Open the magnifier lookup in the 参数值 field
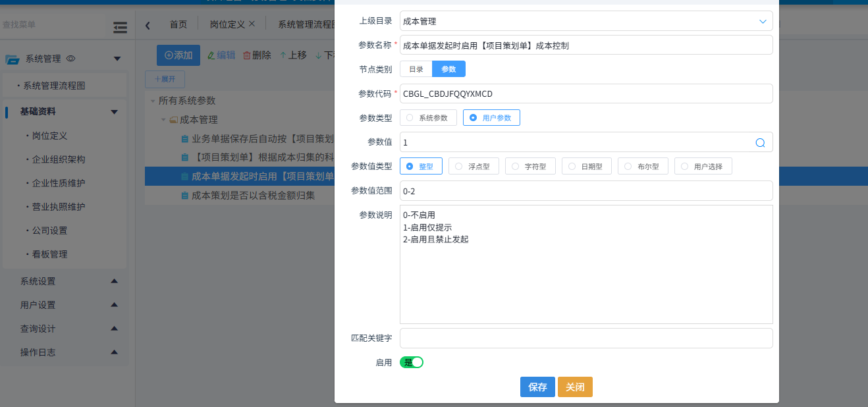 [x=760, y=142]
